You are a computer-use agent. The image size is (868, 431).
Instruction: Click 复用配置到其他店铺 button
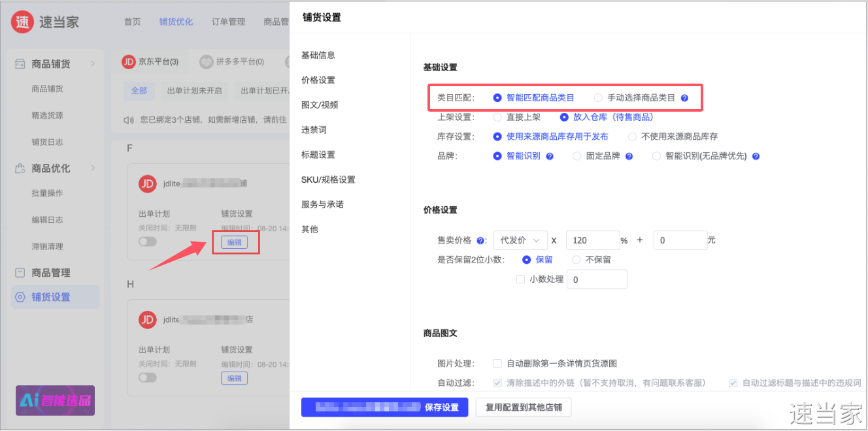[x=524, y=407]
